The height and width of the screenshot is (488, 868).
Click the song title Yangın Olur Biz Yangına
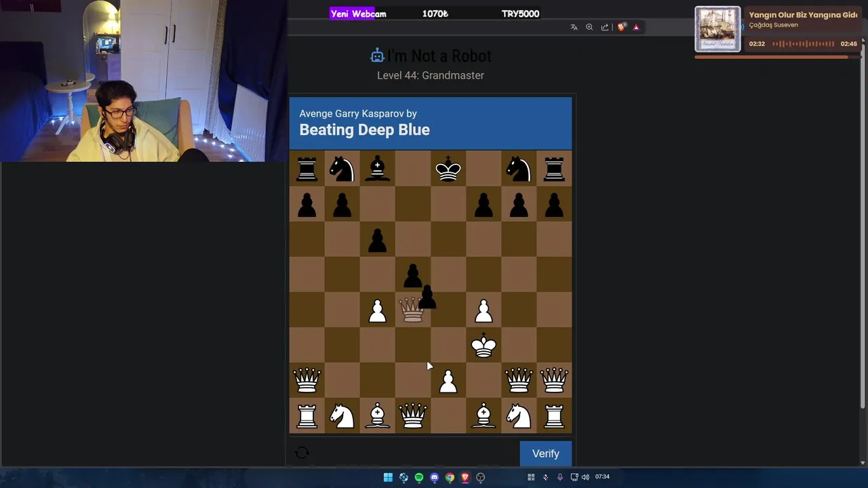[803, 15]
